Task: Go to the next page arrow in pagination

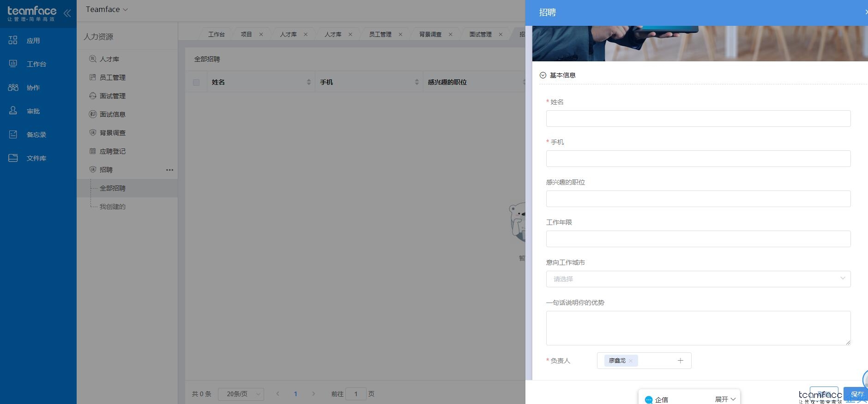Action: 313,394
